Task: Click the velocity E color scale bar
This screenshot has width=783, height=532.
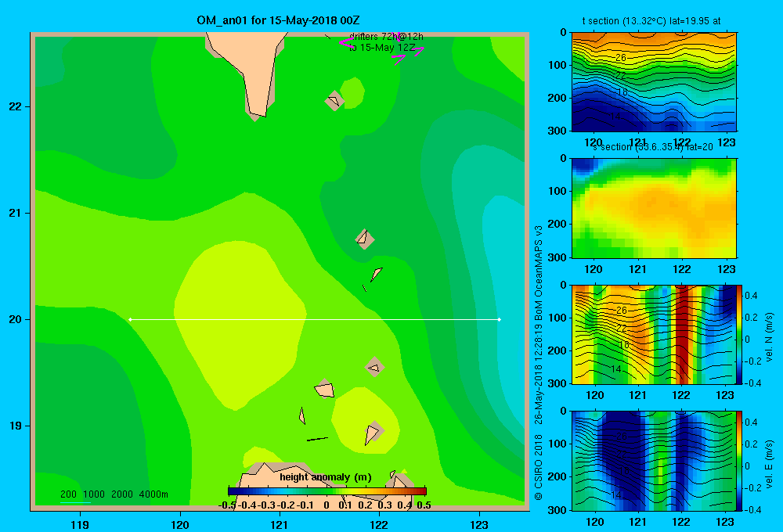Action: pyautogui.click(x=739, y=461)
